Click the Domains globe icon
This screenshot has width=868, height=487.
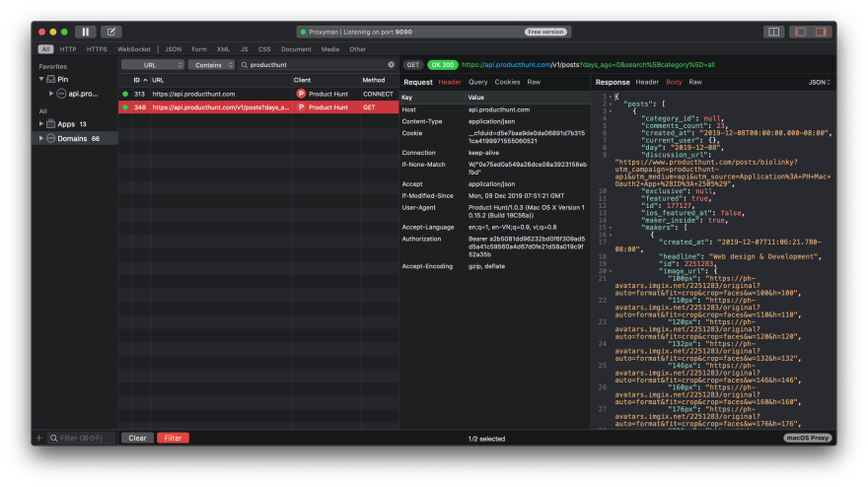coord(51,138)
